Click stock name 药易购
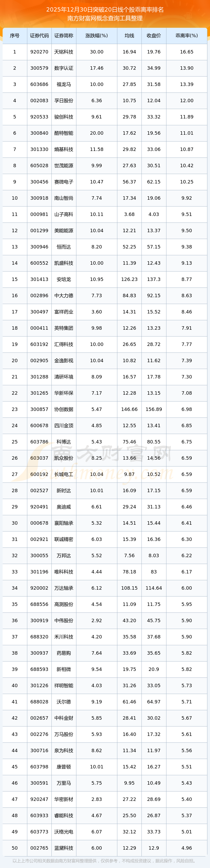The image size is (210, 868). click(64, 653)
